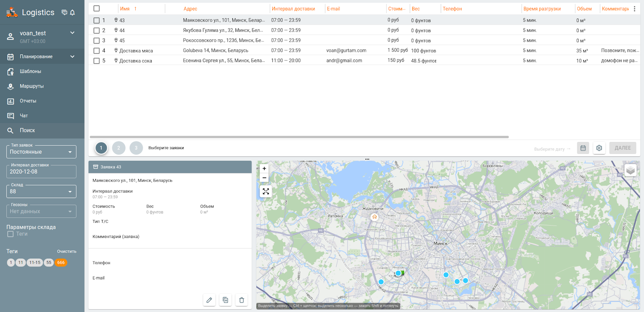Open the chat messages icon in header
Viewport: 644px width, 312px height.
[64, 12]
